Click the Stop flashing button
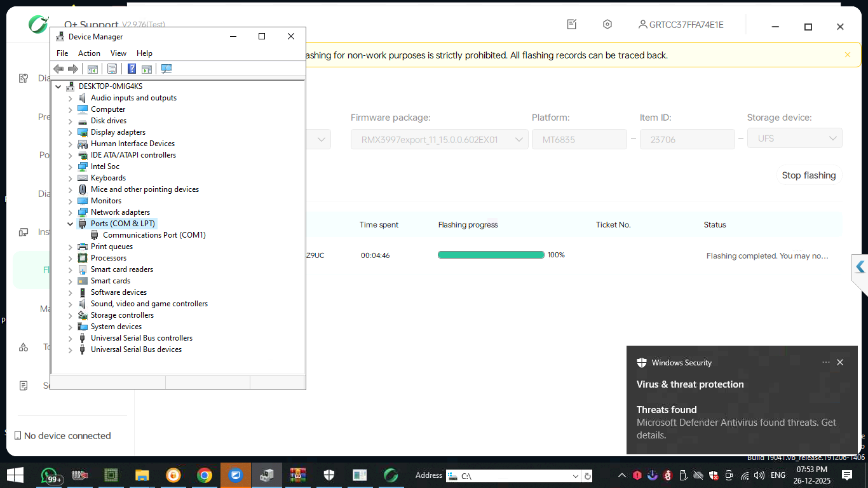 tap(808, 175)
